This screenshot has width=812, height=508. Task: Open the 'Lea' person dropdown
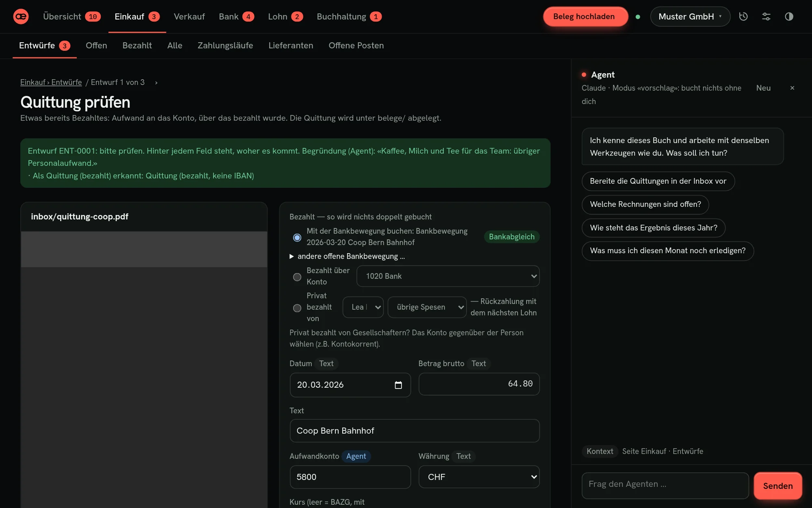(x=363, y=307)
